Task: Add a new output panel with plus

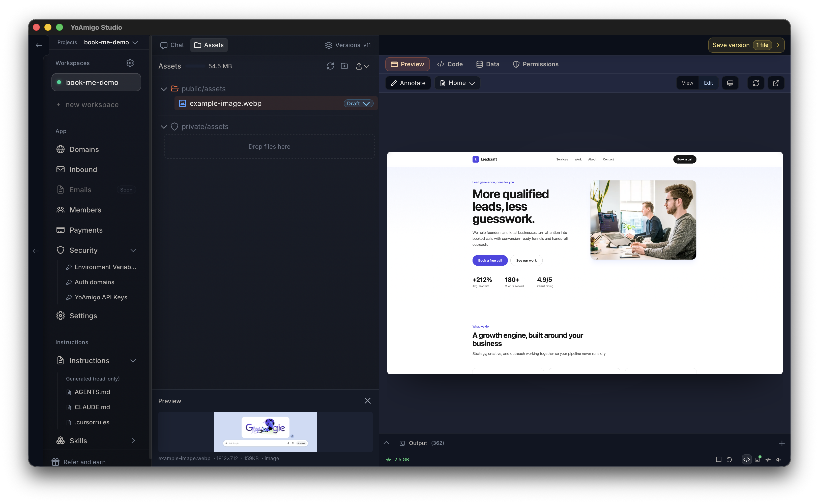Action: pyautogui.click(x=782, y=443)
